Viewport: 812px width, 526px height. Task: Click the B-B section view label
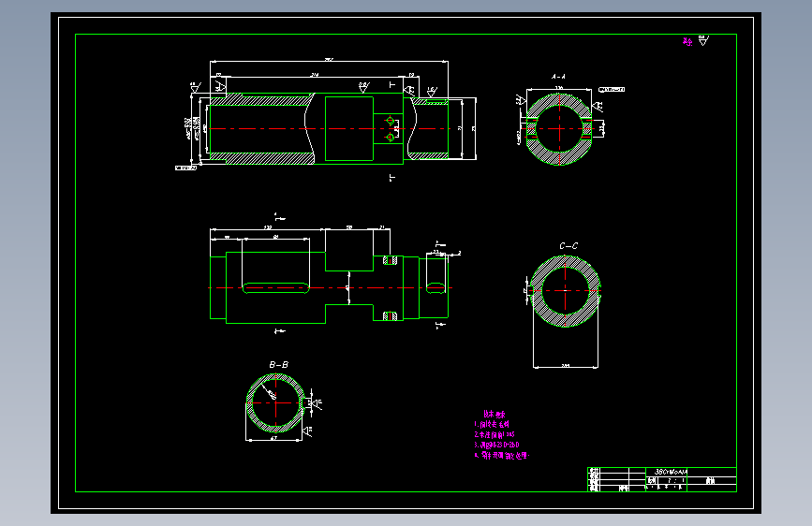click(278, 365)
